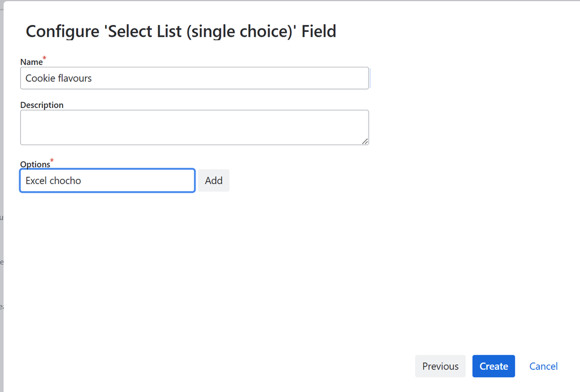
Task: Click the Name field label
Action: [x=31, y=62]
